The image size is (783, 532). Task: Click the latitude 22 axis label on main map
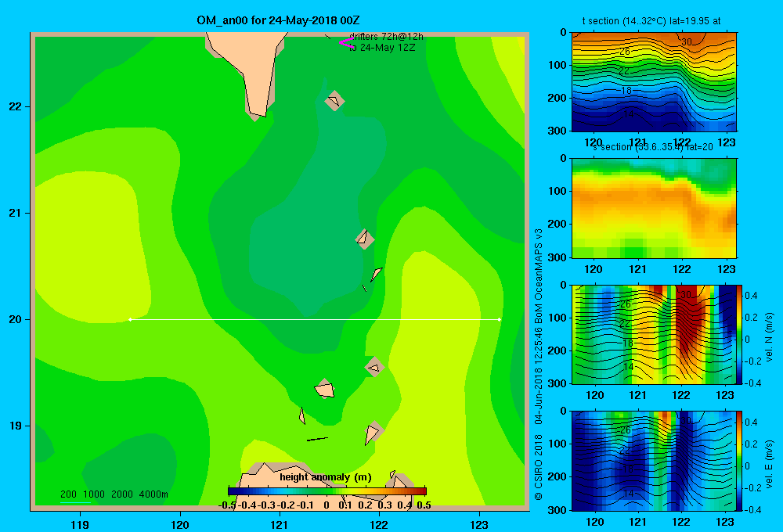pos(16,106)
